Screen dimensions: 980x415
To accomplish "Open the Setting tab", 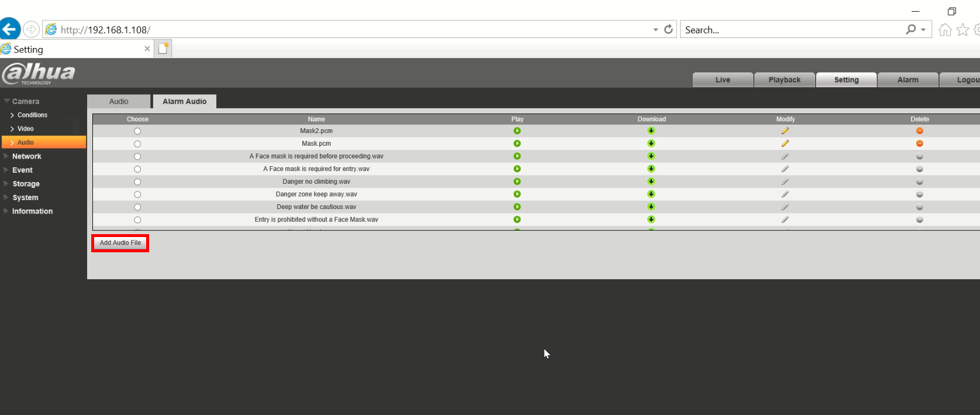I will click(x=846, y=80).
